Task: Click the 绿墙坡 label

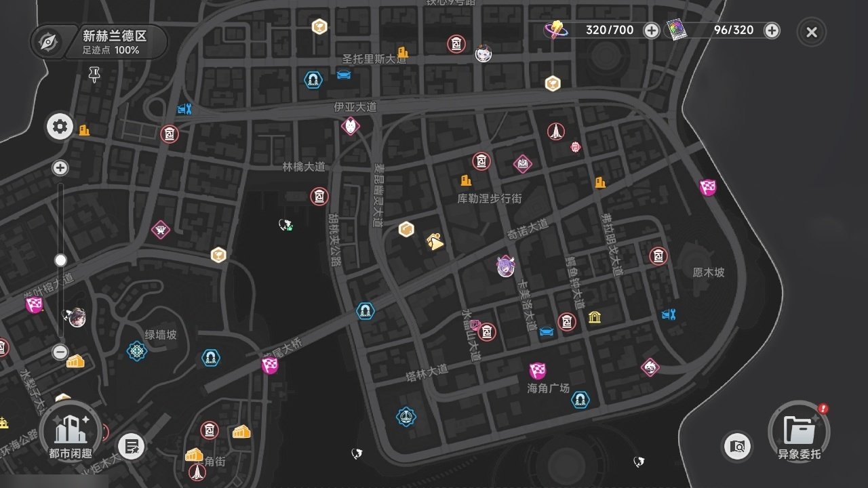Action: [161, 335]
